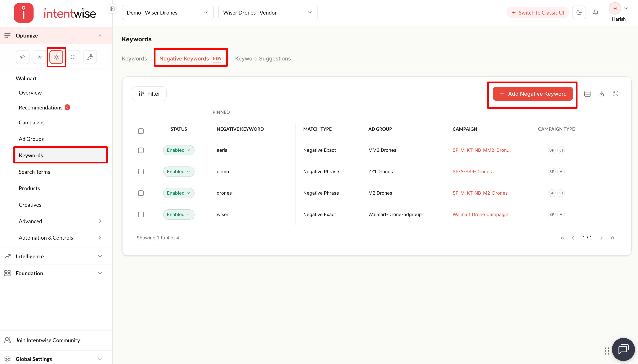Open the Demo - Wiser Drones account dropdown

click(168, 12)
